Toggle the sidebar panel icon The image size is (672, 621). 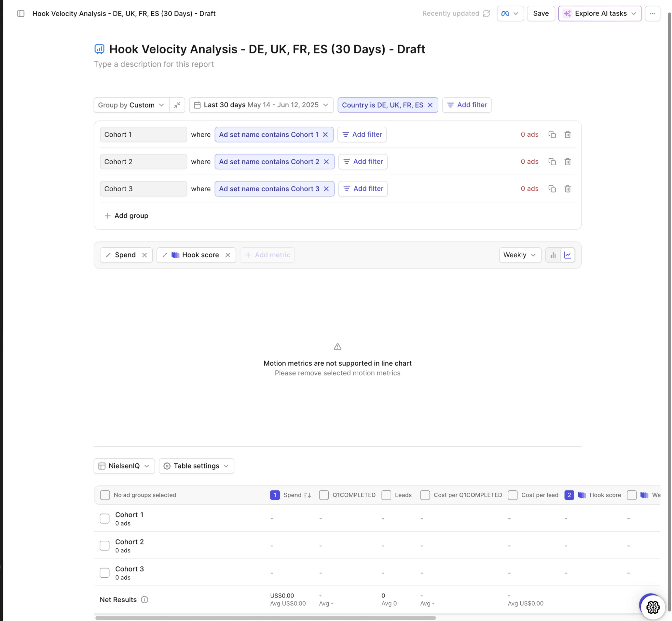[x=21, y=13]
